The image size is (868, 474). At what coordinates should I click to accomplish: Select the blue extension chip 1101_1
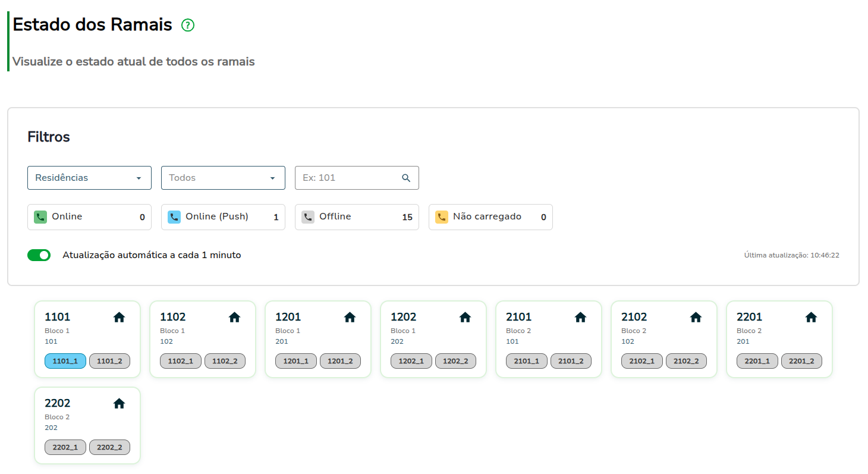coord(65,361)
